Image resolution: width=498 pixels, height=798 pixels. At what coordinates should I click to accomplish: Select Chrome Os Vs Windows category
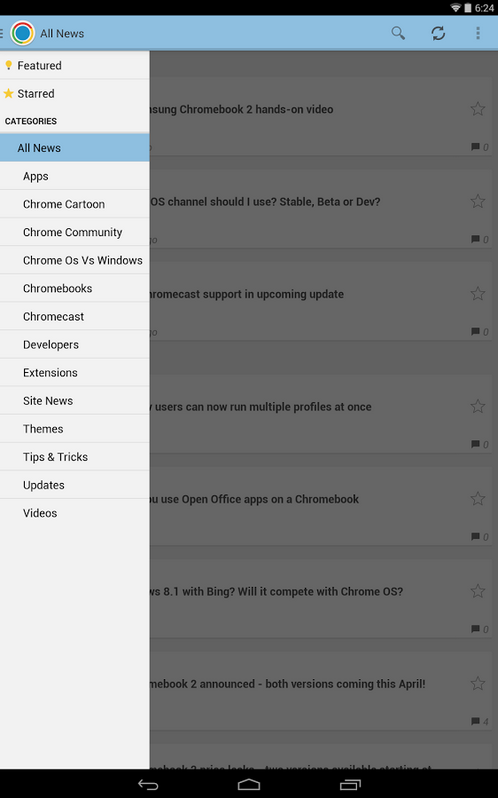coord(75,260)
